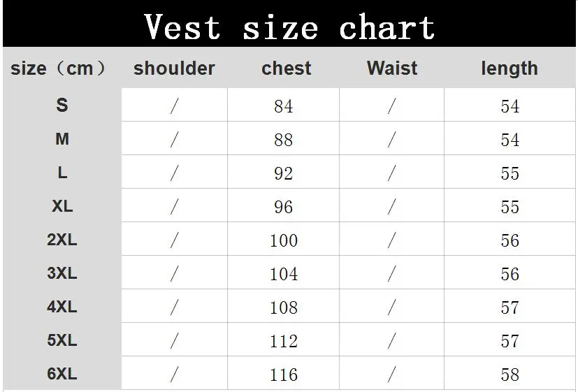Screen dimensions: 578x392
Task: Select the 4XL size row label
Action: [x=62, y=307]
